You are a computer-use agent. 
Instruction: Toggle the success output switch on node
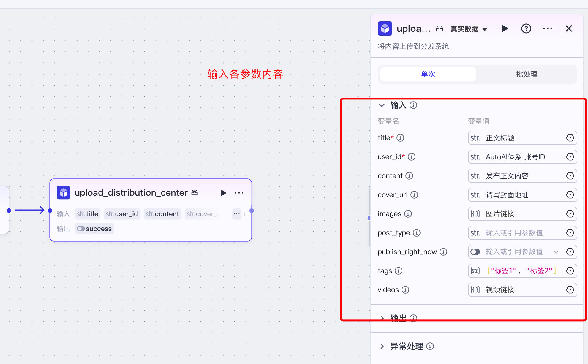81,229
